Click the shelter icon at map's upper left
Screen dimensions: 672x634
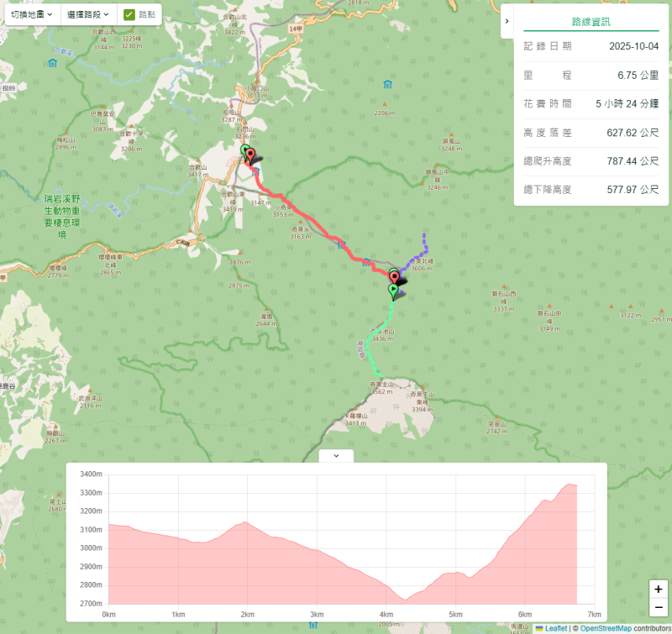coord(53,63)
